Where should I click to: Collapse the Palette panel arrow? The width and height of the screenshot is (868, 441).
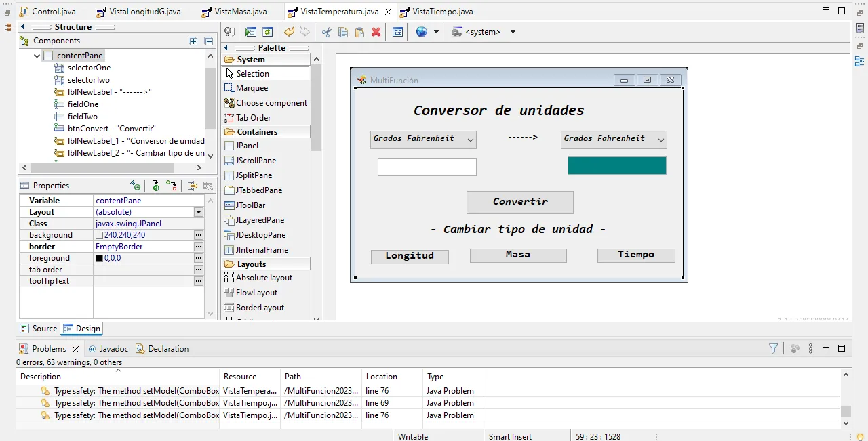point(226,48)
